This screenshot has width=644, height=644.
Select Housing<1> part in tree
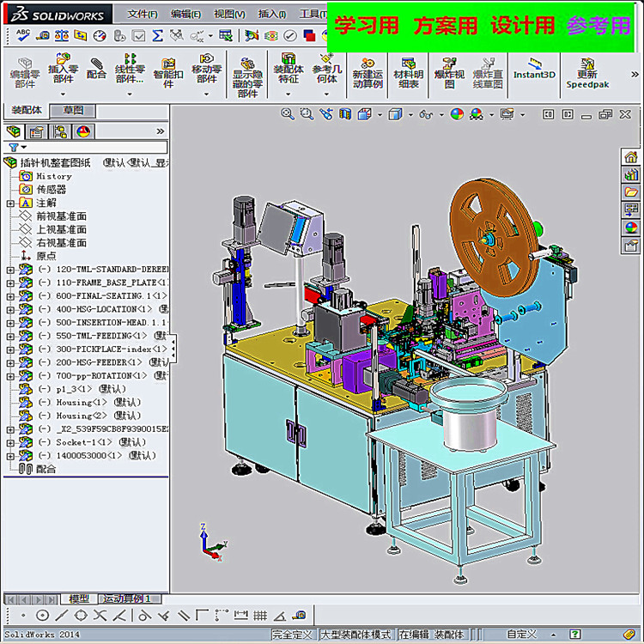pos(79,402)
